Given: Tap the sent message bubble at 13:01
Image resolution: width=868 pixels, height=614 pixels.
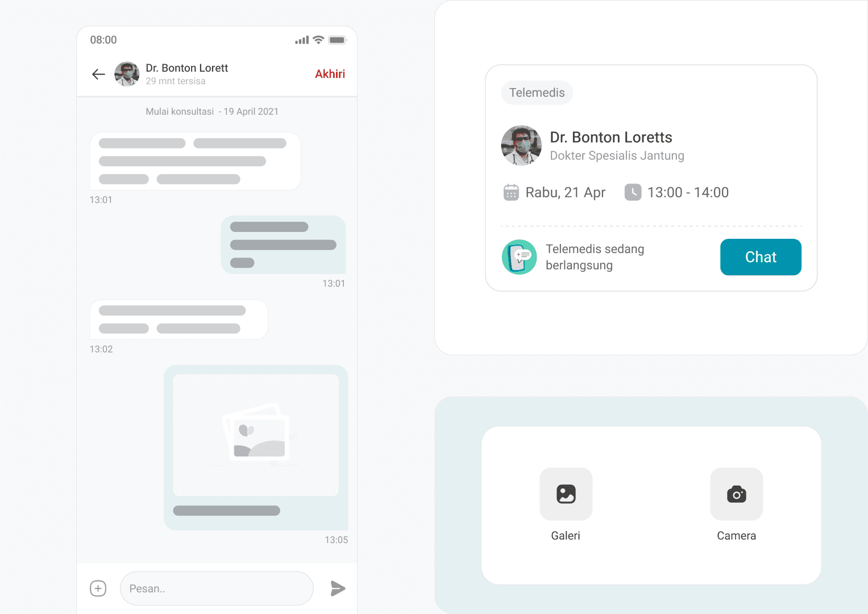Looking at the screenshot, I should click(x=283, y=244).
